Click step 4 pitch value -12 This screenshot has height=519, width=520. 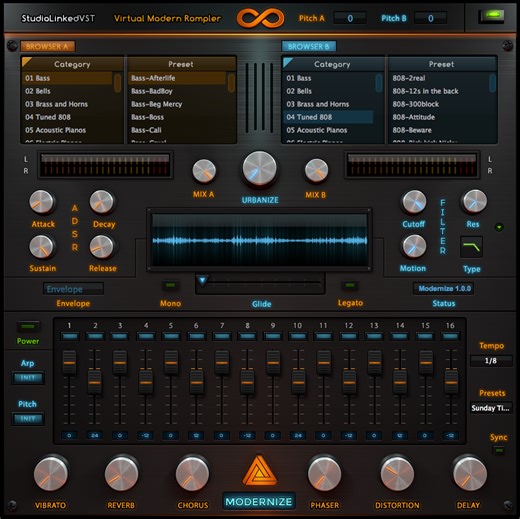pos(146,436)
